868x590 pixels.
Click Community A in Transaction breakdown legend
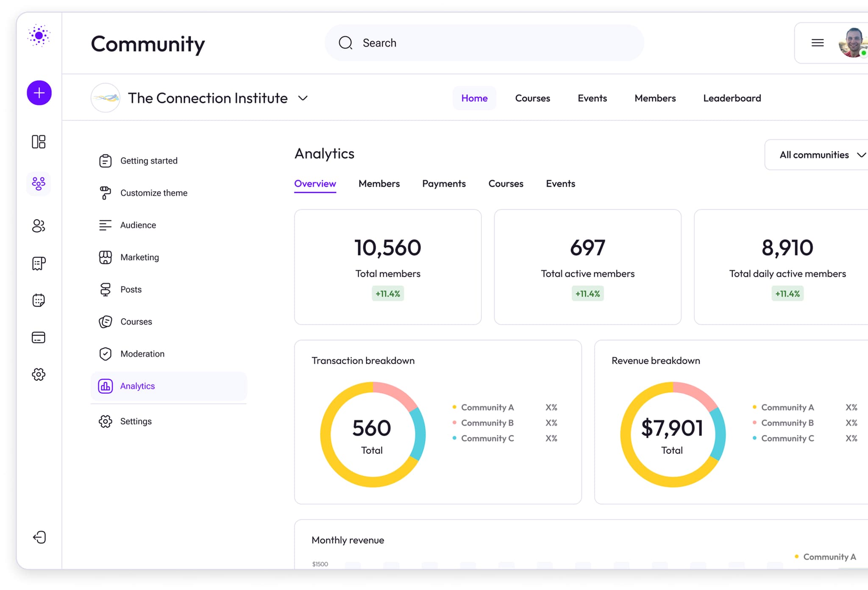click(487, 407)
